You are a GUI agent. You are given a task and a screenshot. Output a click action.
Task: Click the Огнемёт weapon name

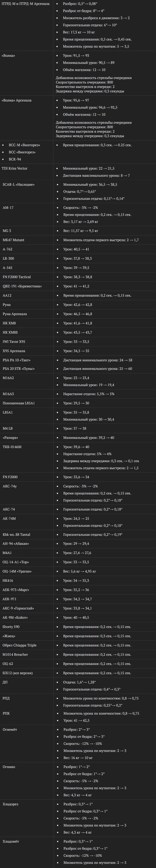pyautogui.click(x=10, y=730)
